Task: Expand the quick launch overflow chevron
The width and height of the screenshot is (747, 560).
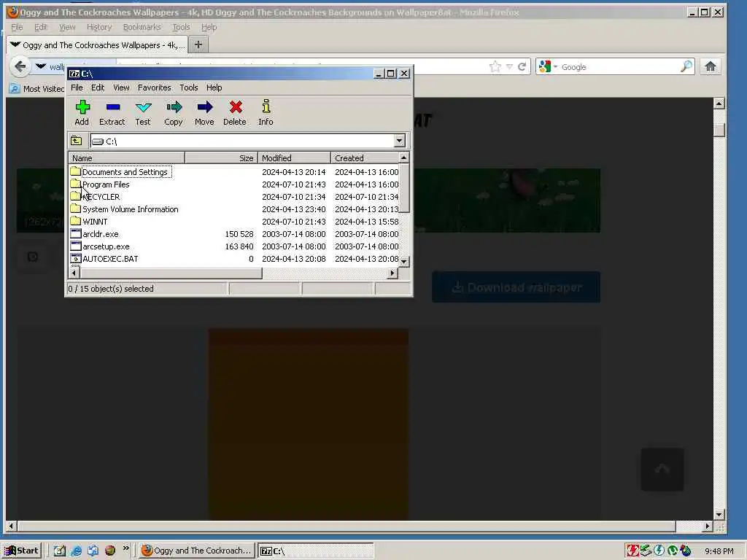Action: click(125, 548)
